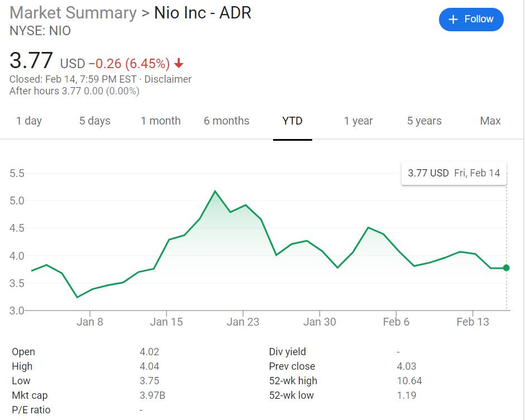Select the 1 month range tab
Image resolution: width=525 pixels, height=420 pixels.
tap(161, 121)
